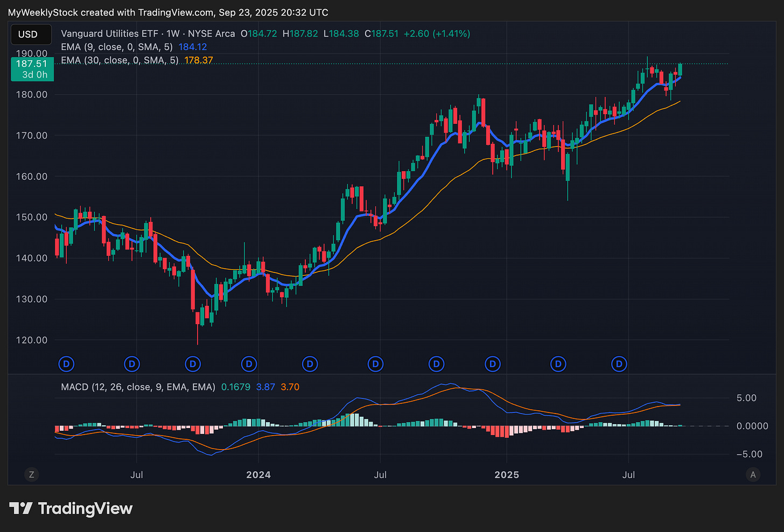
Task: Click the USD currency button
Action: pyautogui.click(x=31, y=34)
